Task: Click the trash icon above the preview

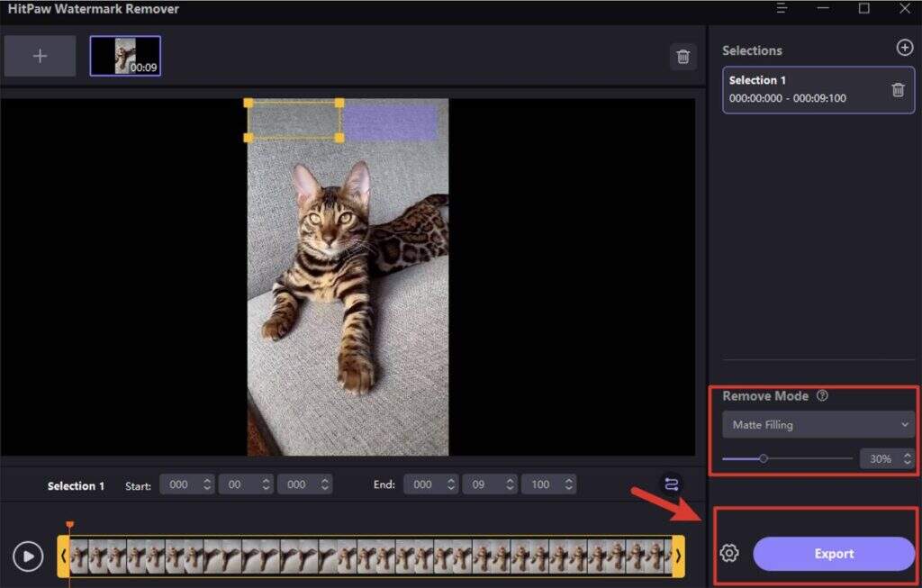Action: click(x=683, y=57)
